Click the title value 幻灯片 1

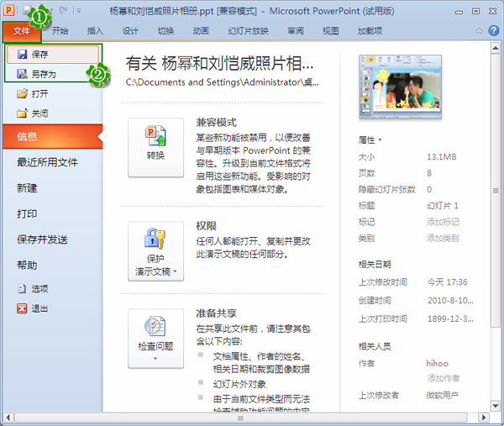click(443, 206)
